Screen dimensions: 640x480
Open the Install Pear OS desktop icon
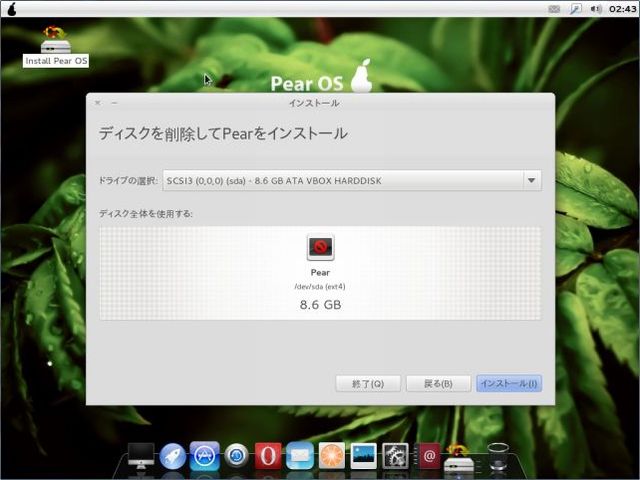(x=56, y=46)
